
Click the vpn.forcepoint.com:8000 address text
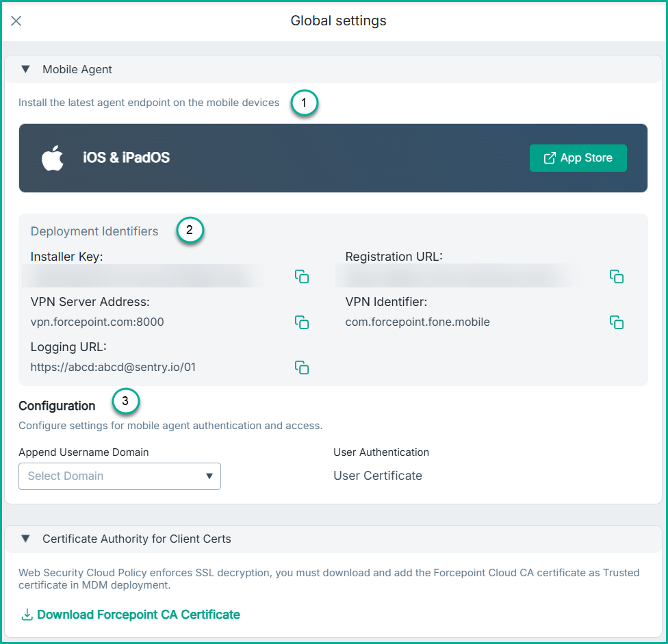tap(97, 322)
